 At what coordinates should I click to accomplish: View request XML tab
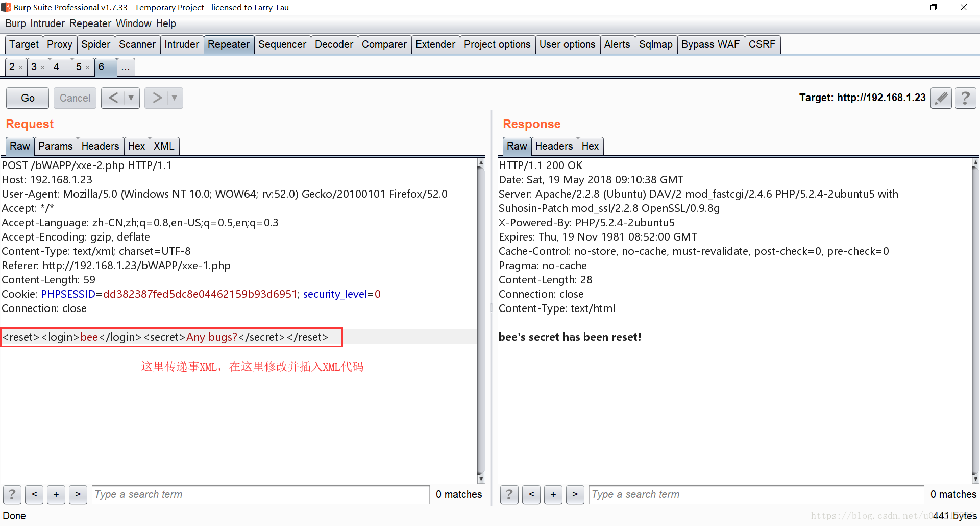click(x=164, y=146)
